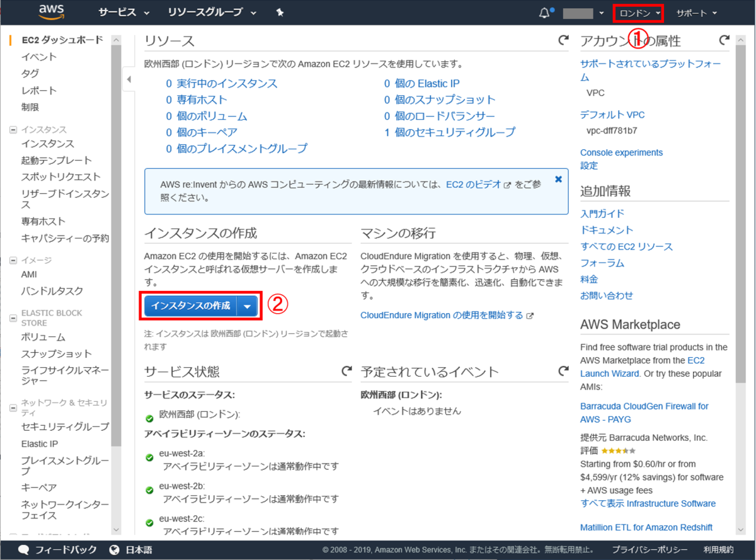Click 0 個のロードバランサー link
The image size is (756, 560).
pyautogui.click(x=440, y=116)
